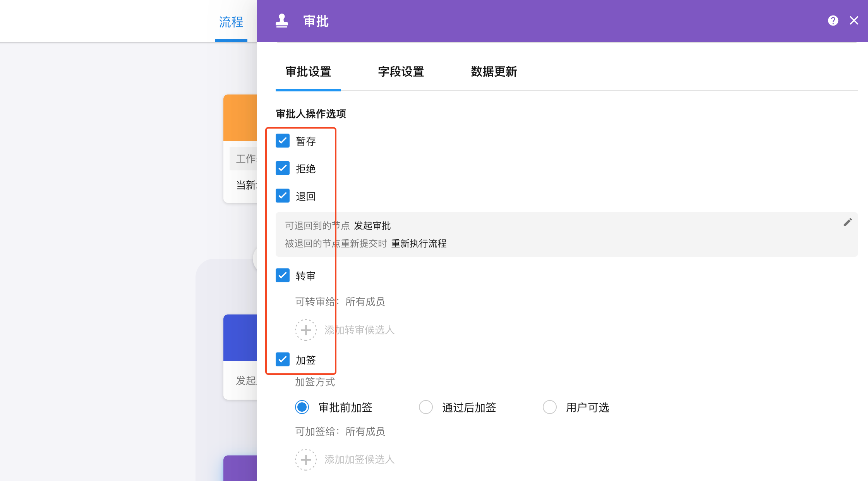Screen dimensions: 868x481
Task: Click pencil icon to edit return settings
Action: [x=847, y=222]
